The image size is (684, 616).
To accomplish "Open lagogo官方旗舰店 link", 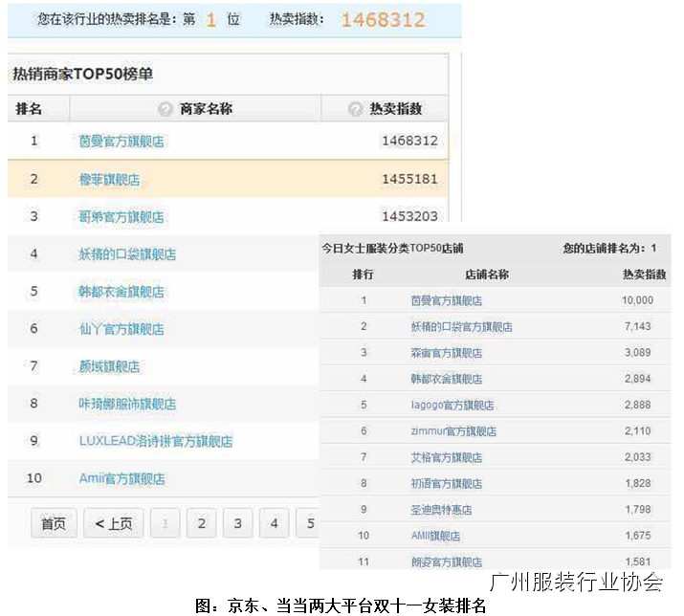I will [x=452, y=406].
